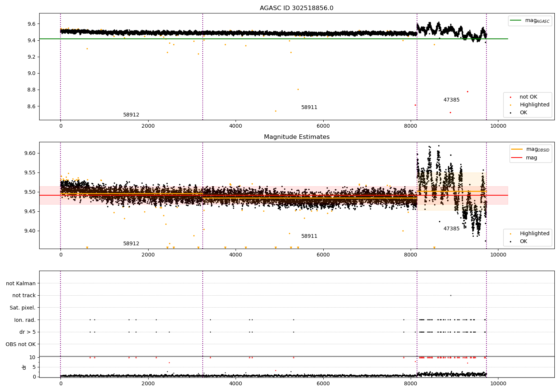Click the "Sat. pixel." row label

(22, 308)
